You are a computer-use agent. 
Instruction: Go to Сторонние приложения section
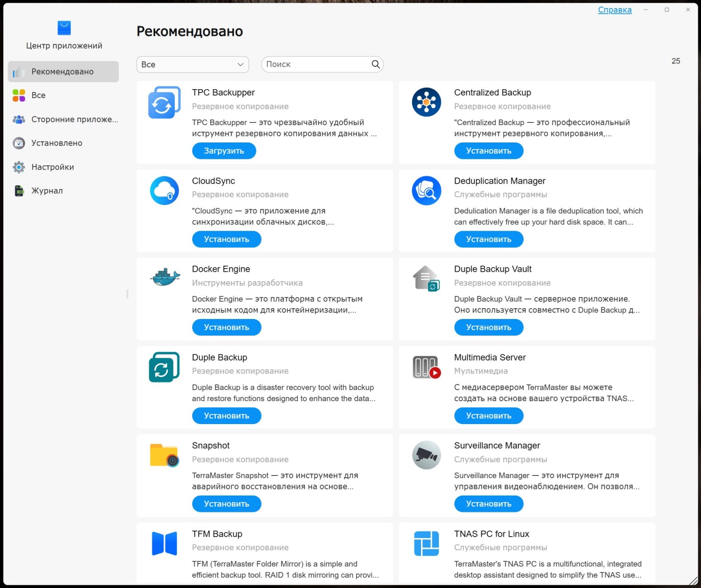pyautogui.click(x=74, y=119)
